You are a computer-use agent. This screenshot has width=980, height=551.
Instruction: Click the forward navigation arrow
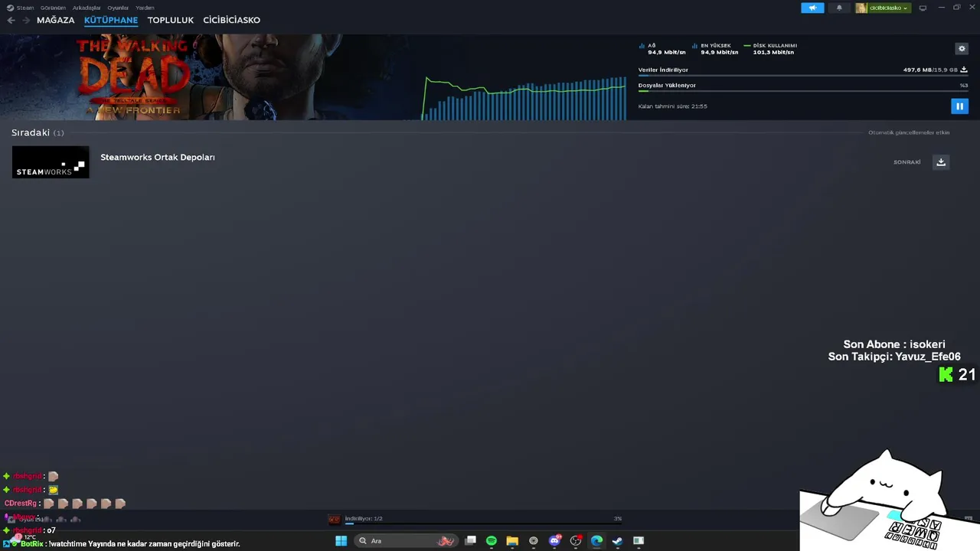point(26,20)
